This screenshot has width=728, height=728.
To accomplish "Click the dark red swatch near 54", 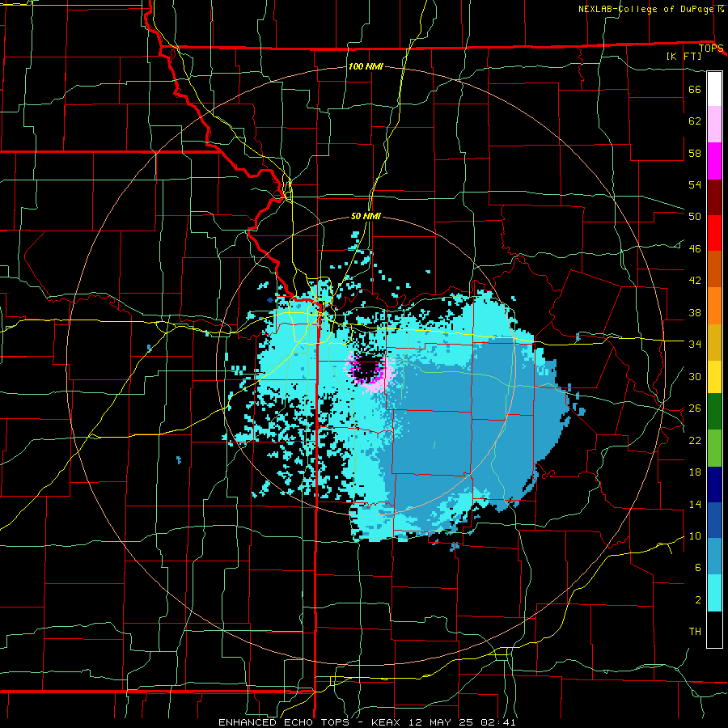I will (714, 197).
